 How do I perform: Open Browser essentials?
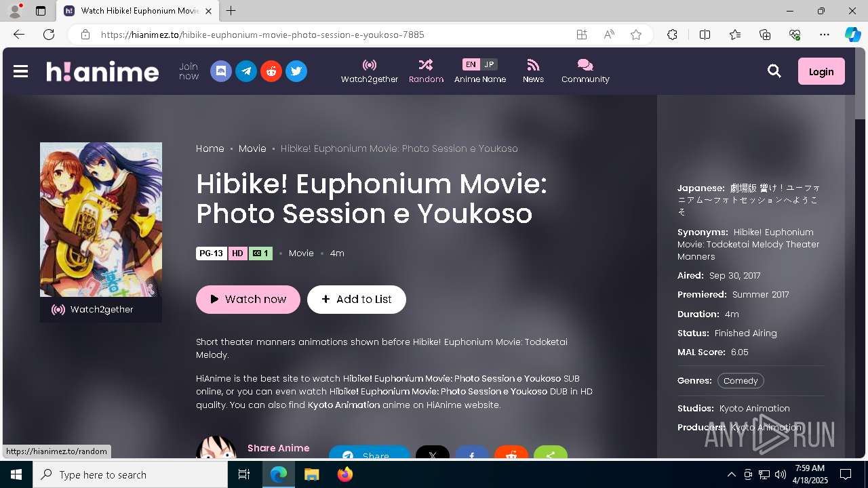(795, 35)
